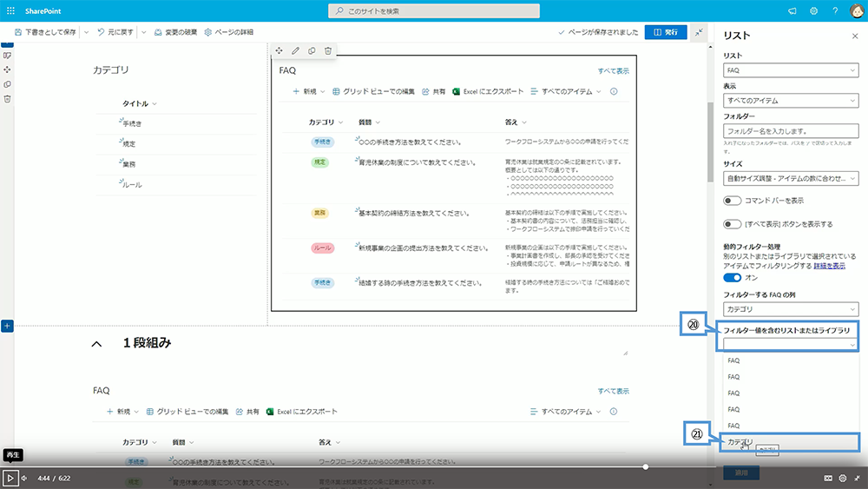
Task: Click the 手続き item in カテゴリ list
Action: 132,124
